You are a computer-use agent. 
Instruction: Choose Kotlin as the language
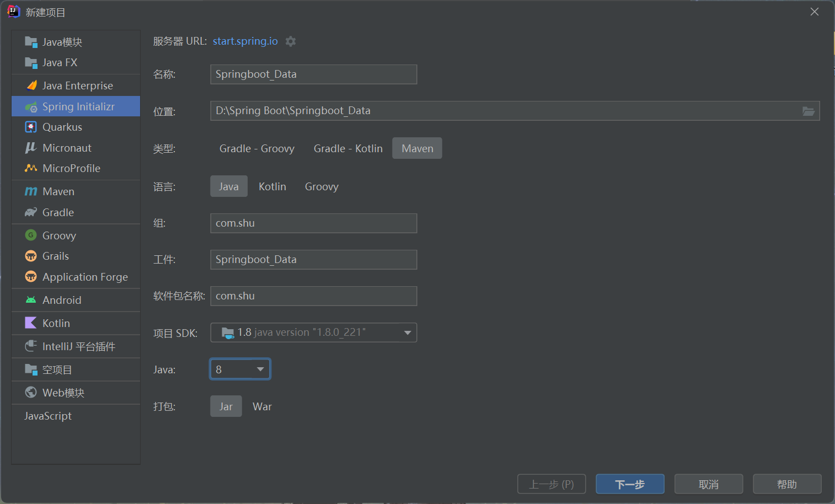pos(272,186)
